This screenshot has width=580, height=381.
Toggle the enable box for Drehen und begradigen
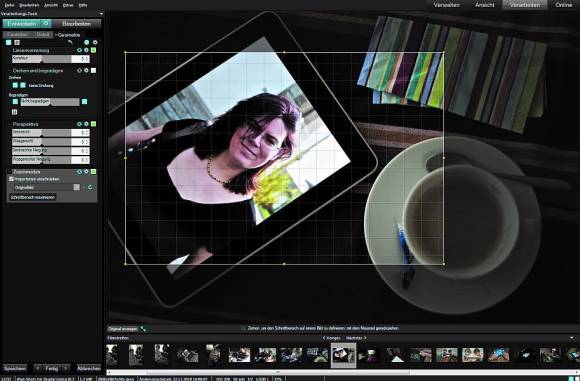tap(93, 70)
